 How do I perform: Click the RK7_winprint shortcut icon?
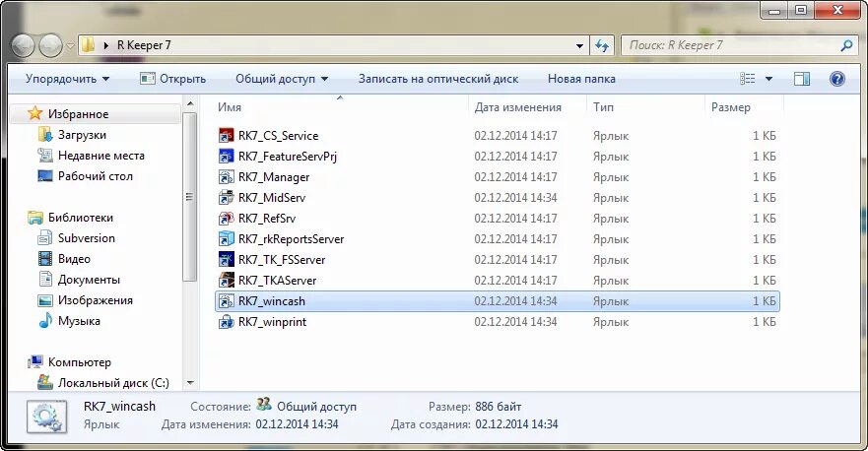226,322
